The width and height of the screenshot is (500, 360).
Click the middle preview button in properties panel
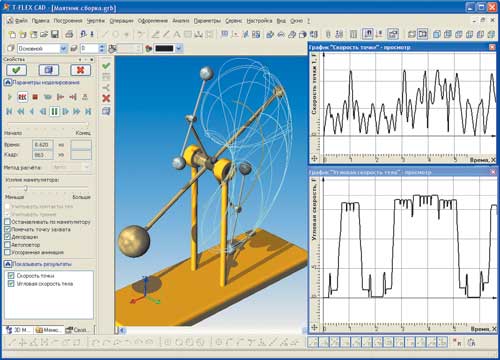pos(49,70)
